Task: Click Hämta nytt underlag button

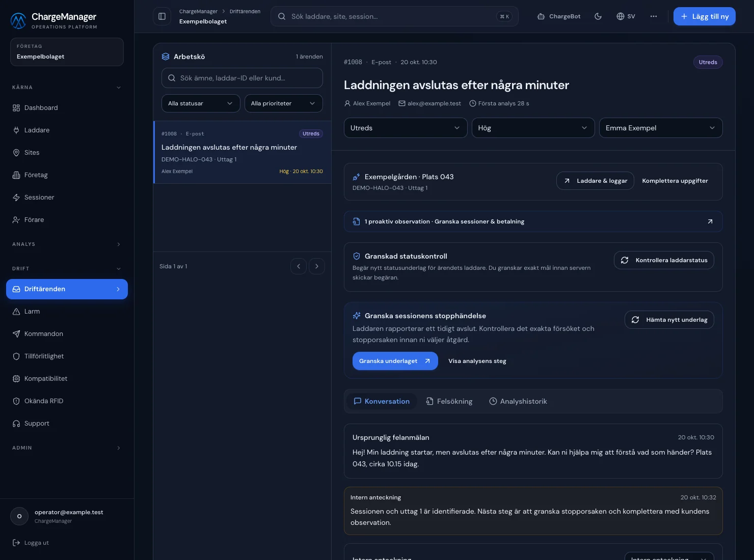Action: [669, 320]
